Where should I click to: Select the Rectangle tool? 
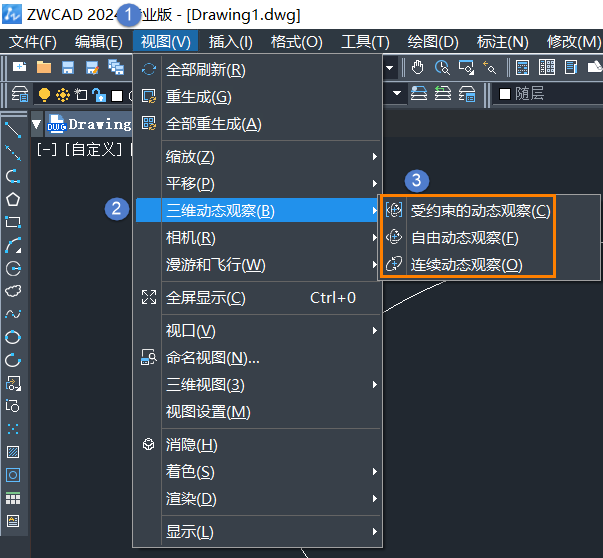pyautogui.click(x=13, y=222)
